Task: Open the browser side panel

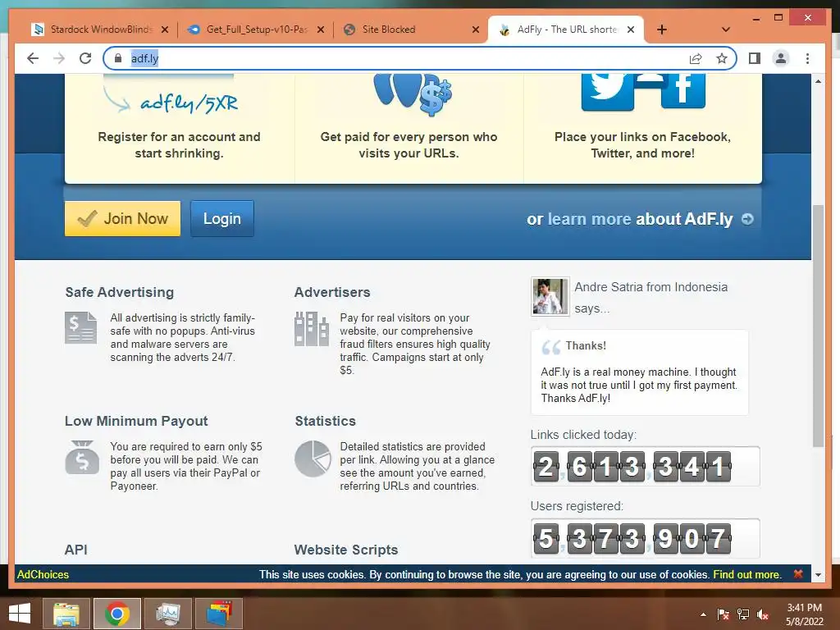Action: (x=755, y=58)
